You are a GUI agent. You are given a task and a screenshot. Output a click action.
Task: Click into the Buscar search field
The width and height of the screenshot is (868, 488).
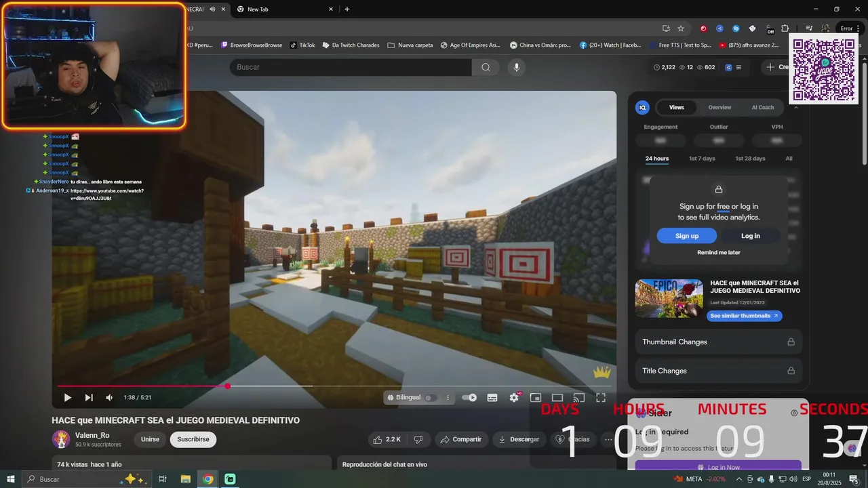pos(351,67)
